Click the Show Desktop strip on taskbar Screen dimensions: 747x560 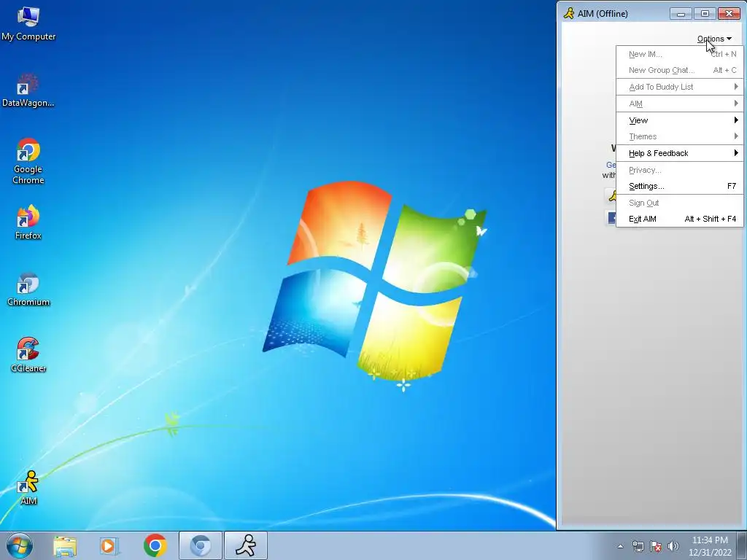742,545
